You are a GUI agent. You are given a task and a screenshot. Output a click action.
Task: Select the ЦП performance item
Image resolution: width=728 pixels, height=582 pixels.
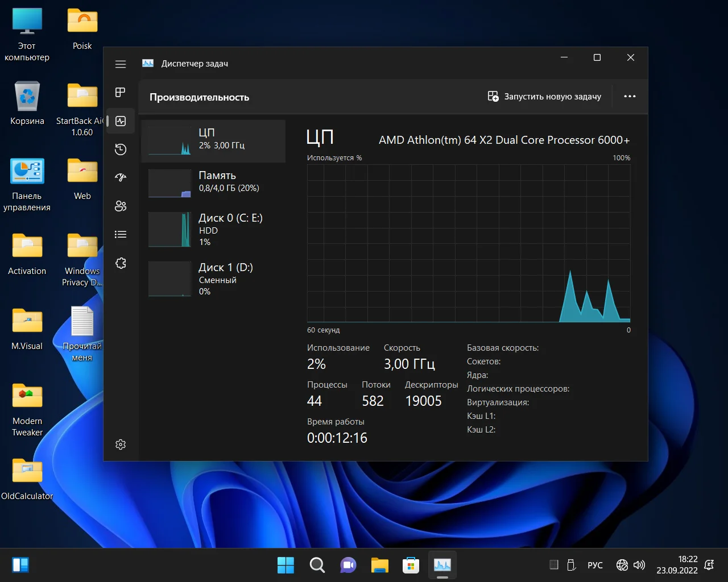point(213,141)
